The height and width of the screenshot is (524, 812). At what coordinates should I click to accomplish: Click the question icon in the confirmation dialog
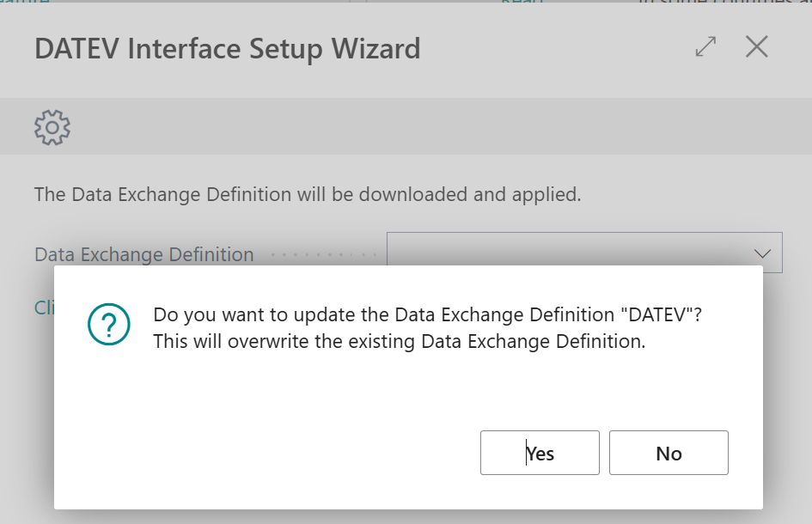107,325
